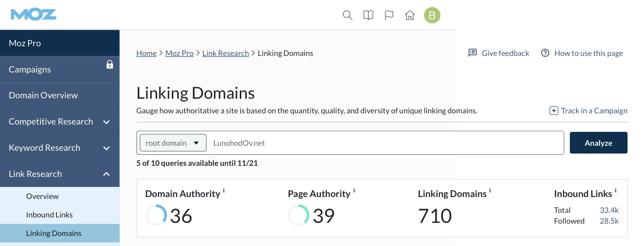Click the Analyze button

(598, 143)
